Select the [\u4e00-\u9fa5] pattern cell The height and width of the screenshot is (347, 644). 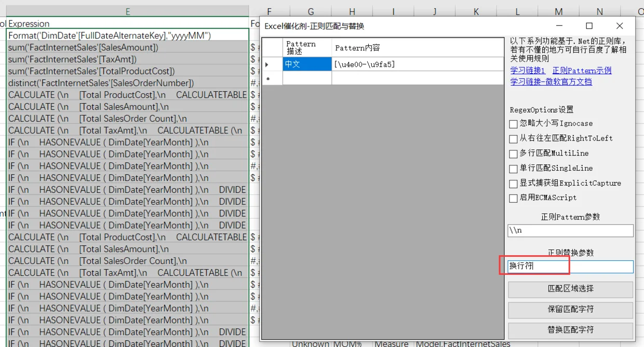click(418, 64)
